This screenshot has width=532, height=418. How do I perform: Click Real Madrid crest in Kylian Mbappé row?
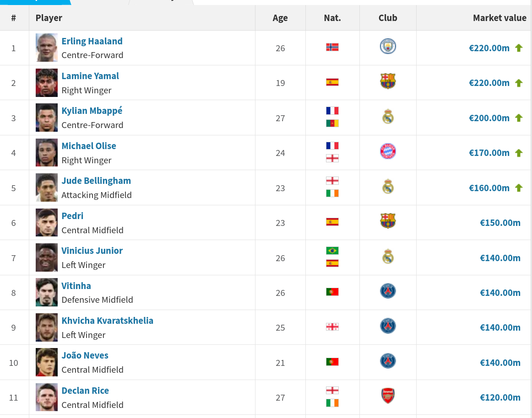click(388, 116)
